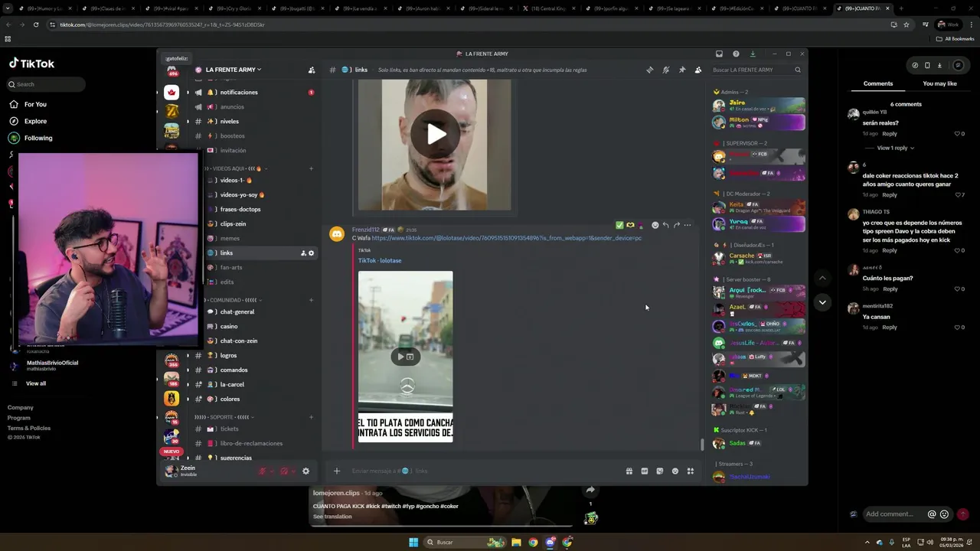The image size is (980, 551).
Task: Expand LA FRENTE ARMY server dropdown
Action: pos(234,70)
